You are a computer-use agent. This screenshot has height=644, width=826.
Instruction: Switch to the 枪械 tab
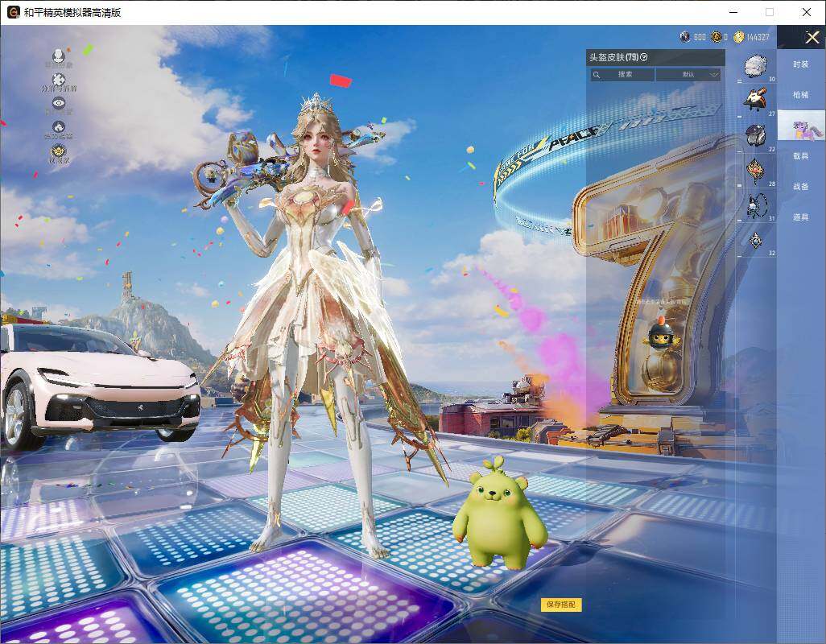pyautogui.click(x=801, y=95)
